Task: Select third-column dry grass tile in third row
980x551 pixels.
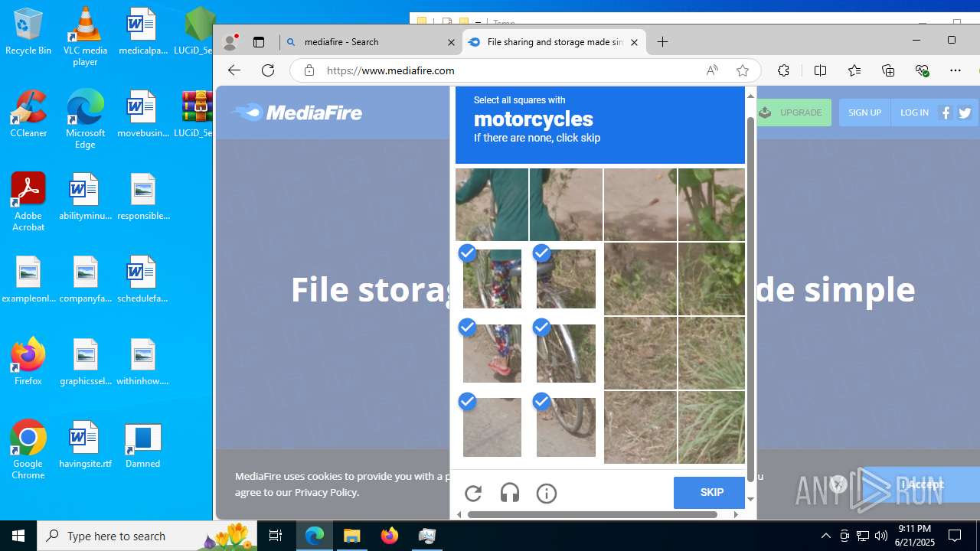Action: (x=640, y=353)
